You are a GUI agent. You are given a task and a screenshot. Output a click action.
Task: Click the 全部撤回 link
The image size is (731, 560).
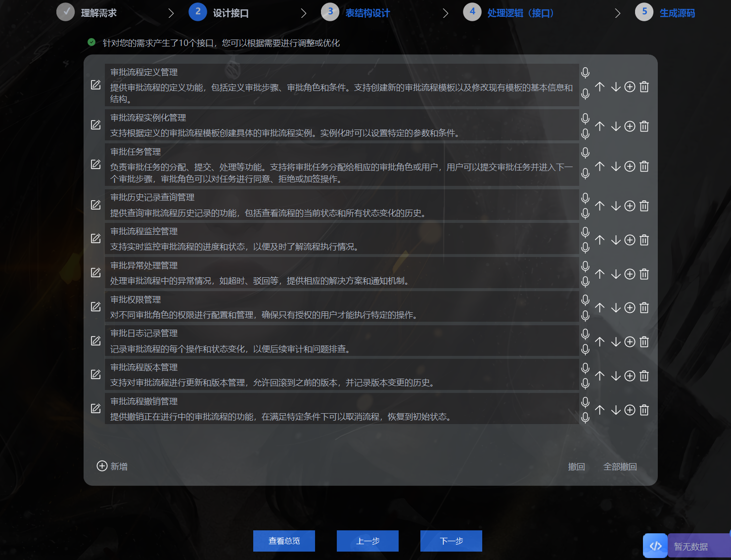click(621, 466)
